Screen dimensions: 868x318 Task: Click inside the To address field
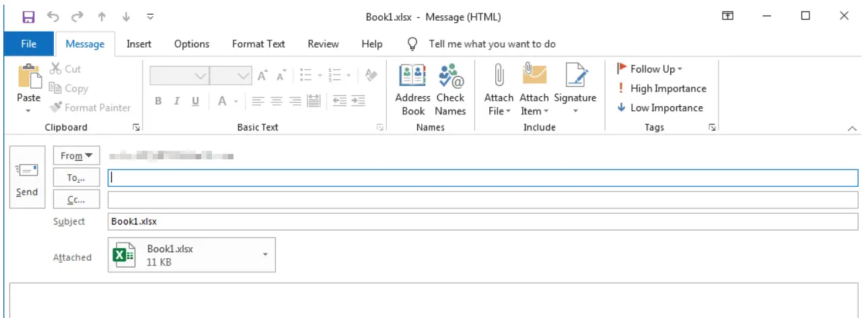[x=482, y=177]
